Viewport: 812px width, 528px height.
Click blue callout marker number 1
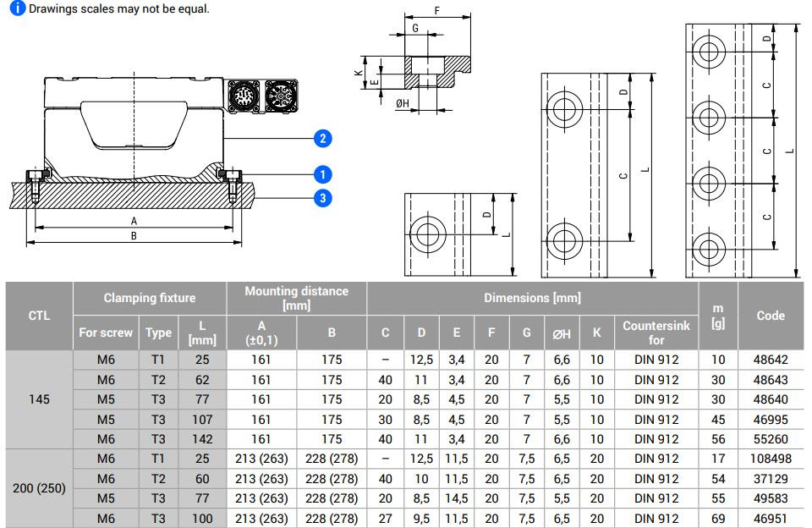pos(322,174)
